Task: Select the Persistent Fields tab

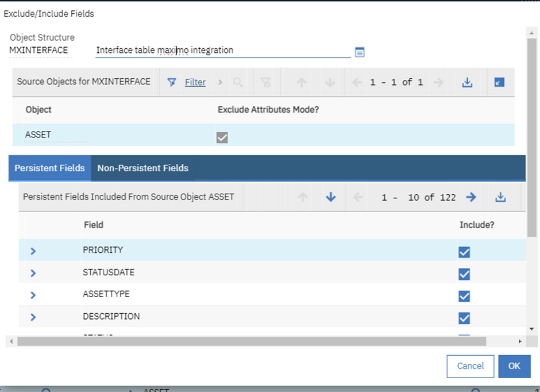Action: click(x=49, y=168)
